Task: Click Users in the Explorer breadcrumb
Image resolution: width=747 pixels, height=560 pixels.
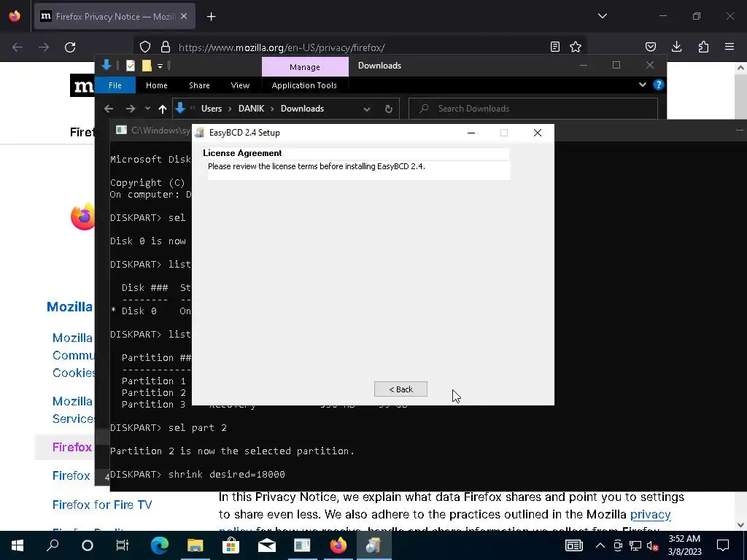Action: (212, 109)
